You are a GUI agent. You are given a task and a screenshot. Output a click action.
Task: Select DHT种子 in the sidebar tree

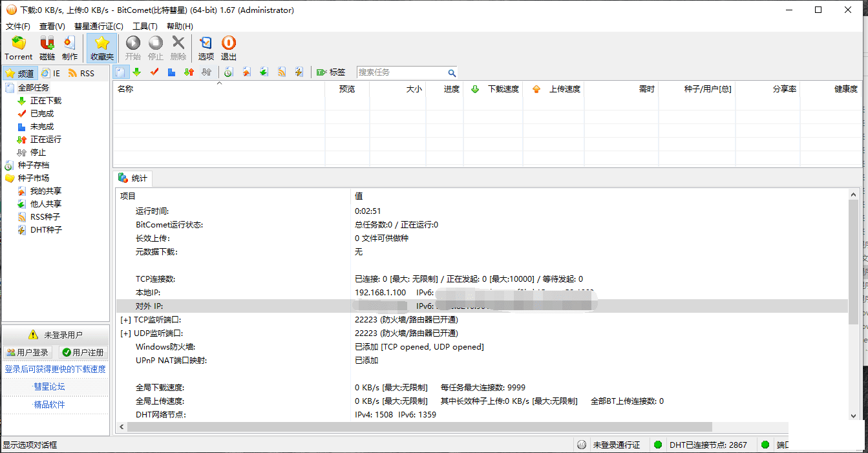46,229
